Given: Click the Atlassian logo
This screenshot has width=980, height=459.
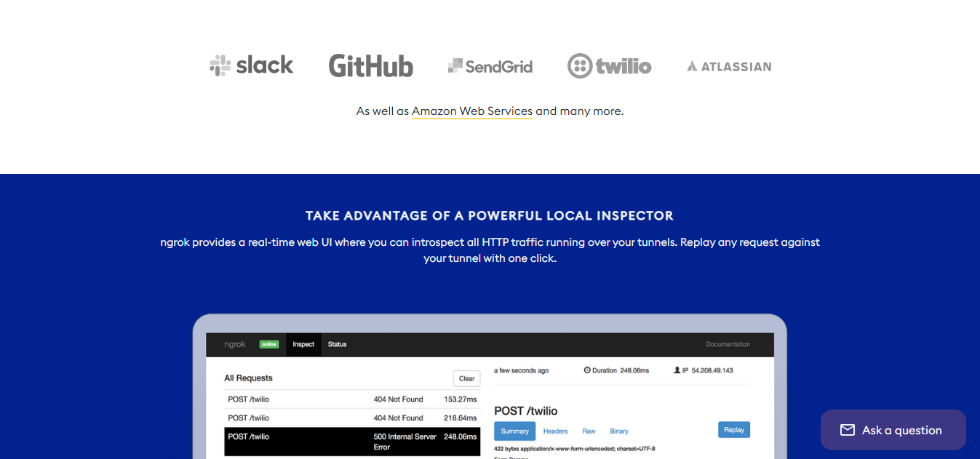Looking at the screenshot, I should click(x=729, y=66).
